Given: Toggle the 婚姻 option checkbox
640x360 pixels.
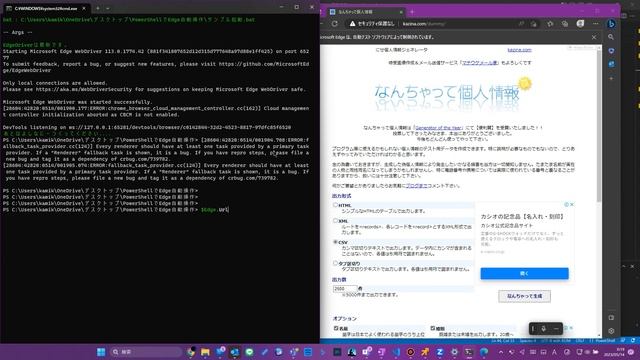Looking at the screenshot, I should [x=433, y=328].
